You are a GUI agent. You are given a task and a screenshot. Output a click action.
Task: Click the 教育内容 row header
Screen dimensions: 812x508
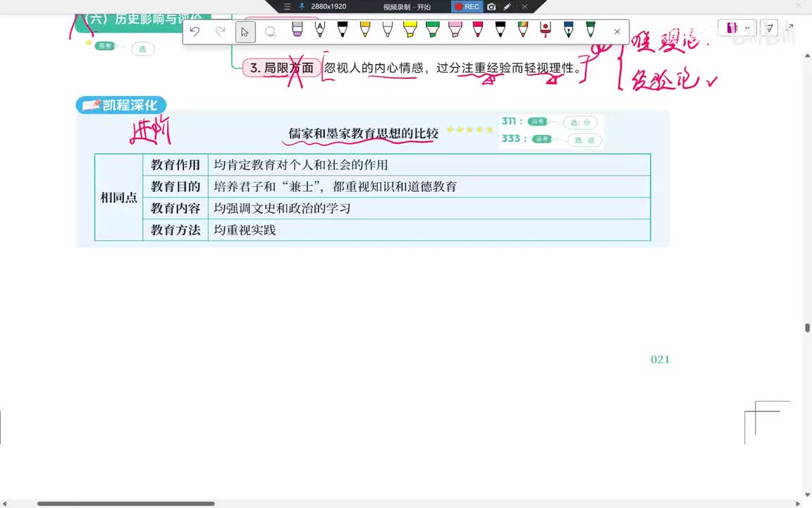176,208
